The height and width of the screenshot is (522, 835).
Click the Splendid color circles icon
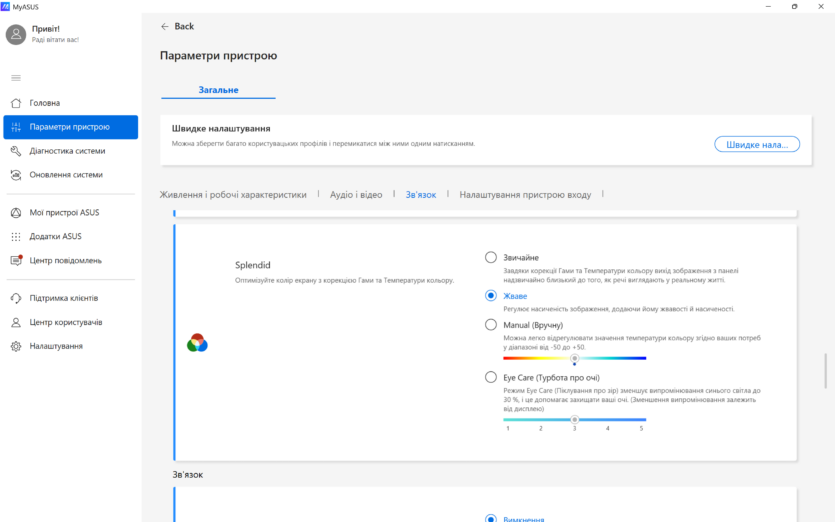[197, 342]
